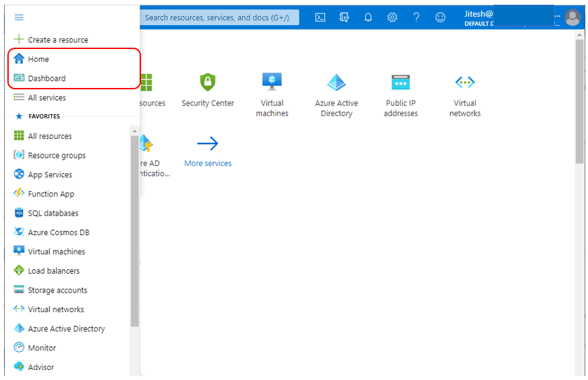Open Virtual machines service tile
The image size is (588, 380).
coord(273,95)
